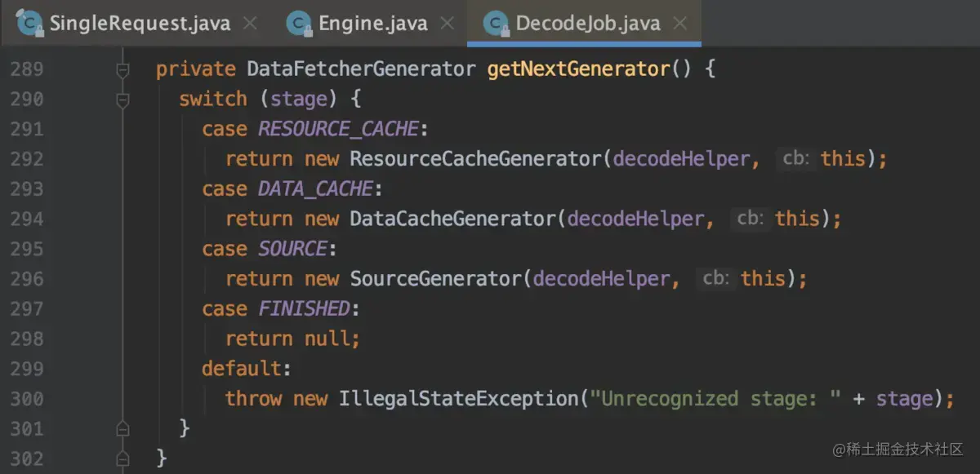
Task: Click the RESOURCE_CACHE case constant
Action: pos(338,129)
